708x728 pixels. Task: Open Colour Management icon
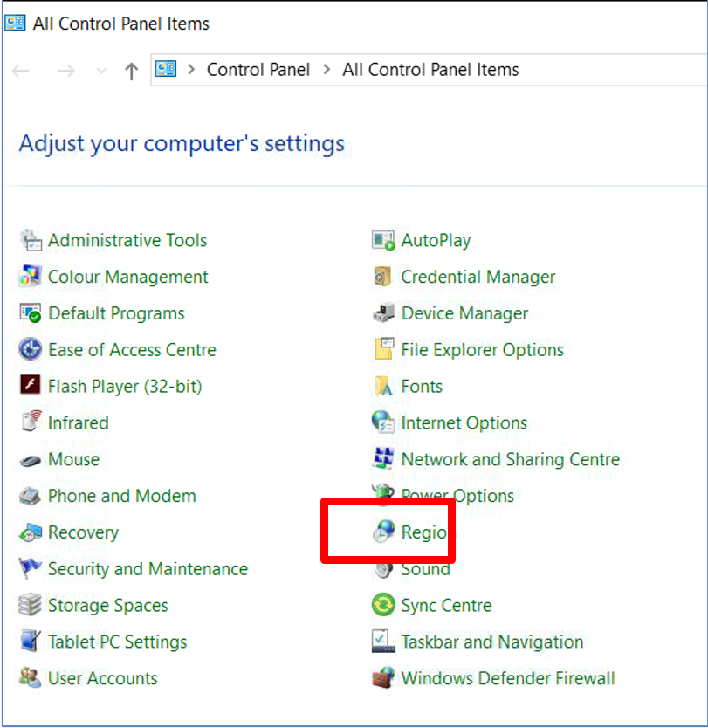tap(31, 277)
